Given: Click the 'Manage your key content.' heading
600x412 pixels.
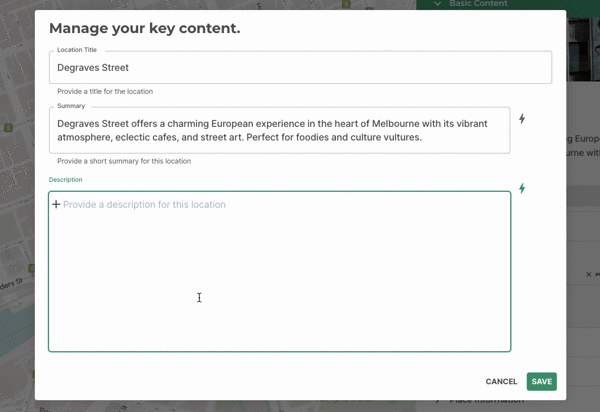Looking at the screenshot, I should 144,28.
